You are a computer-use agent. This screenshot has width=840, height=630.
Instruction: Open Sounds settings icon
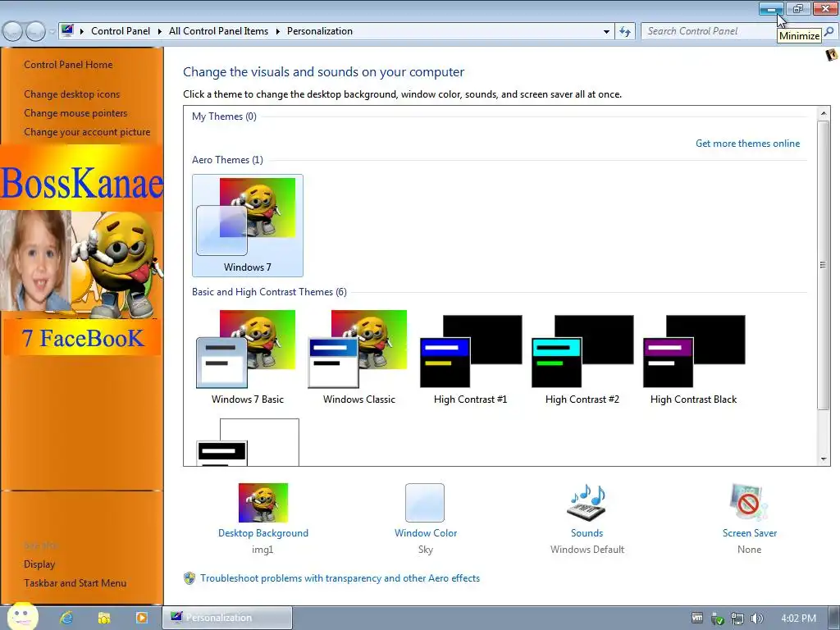[x=587, y=503]
